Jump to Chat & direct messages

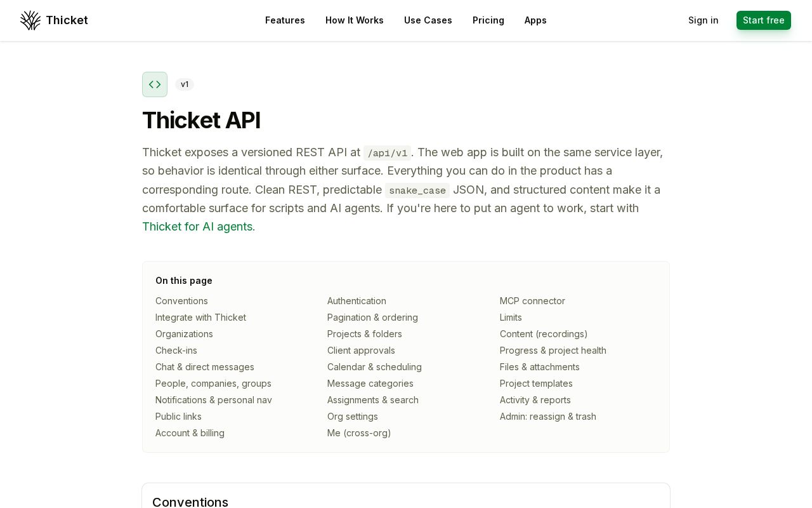(205, 367)
